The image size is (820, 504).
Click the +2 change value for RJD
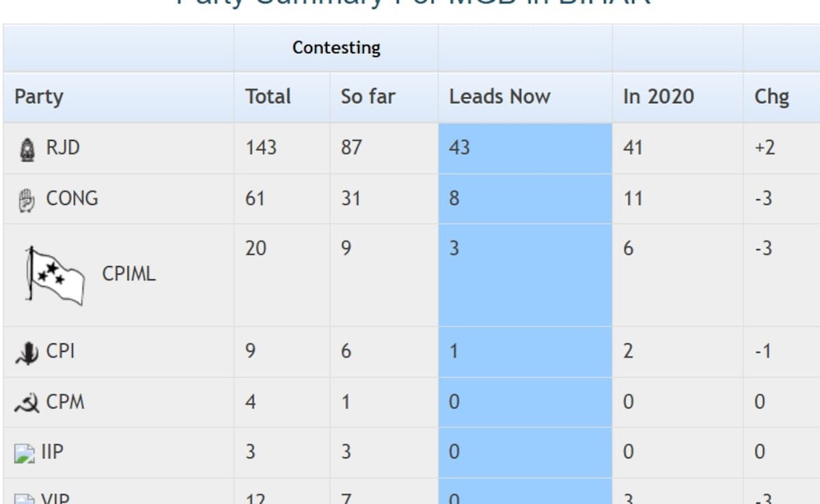pyautogui.click(x=765, y=148)
